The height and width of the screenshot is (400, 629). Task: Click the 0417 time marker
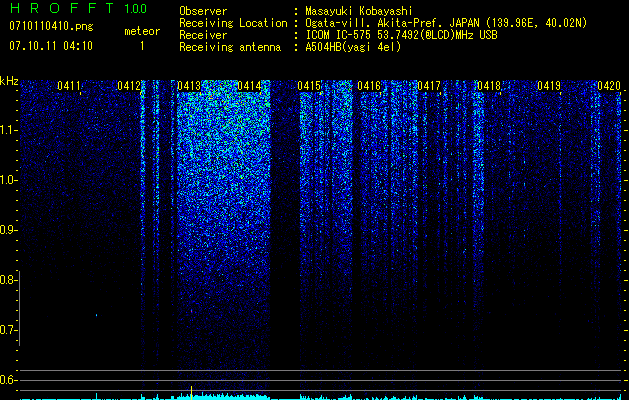click(x=429, y=86)
